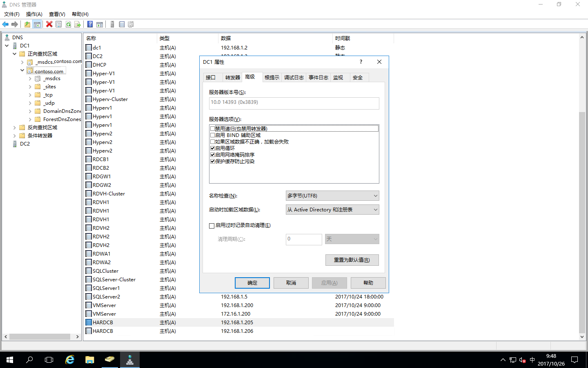Click the Forward arrow in the toolbar
588x368 pixels.
click(x=15, y=25)
